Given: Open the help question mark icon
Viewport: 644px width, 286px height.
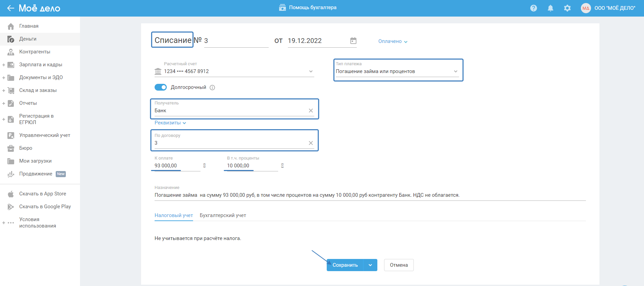Looking at the screenshot, I should (534, 8).
